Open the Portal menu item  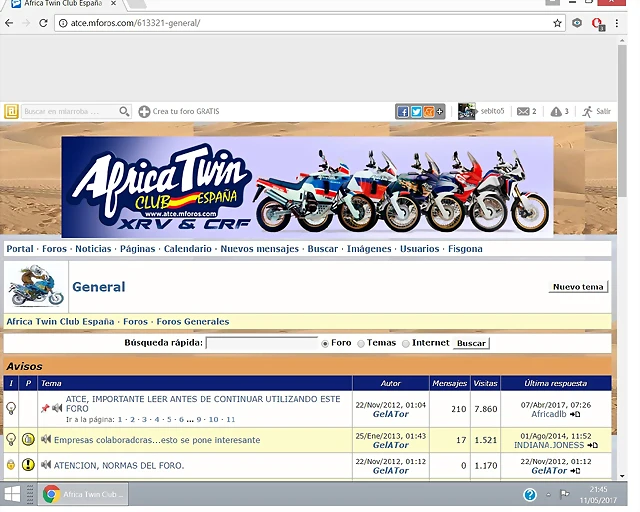(20, 249)
